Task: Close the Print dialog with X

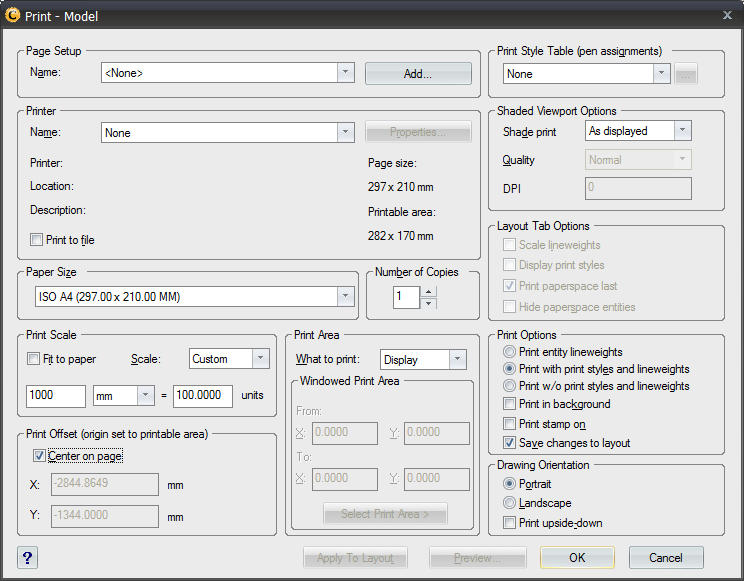Action: 727,15
